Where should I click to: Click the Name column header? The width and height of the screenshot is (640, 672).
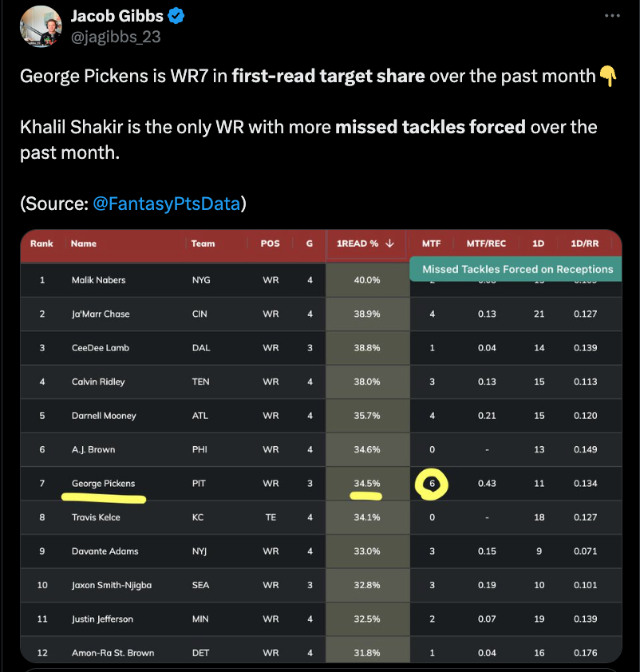tap(84, 243)
